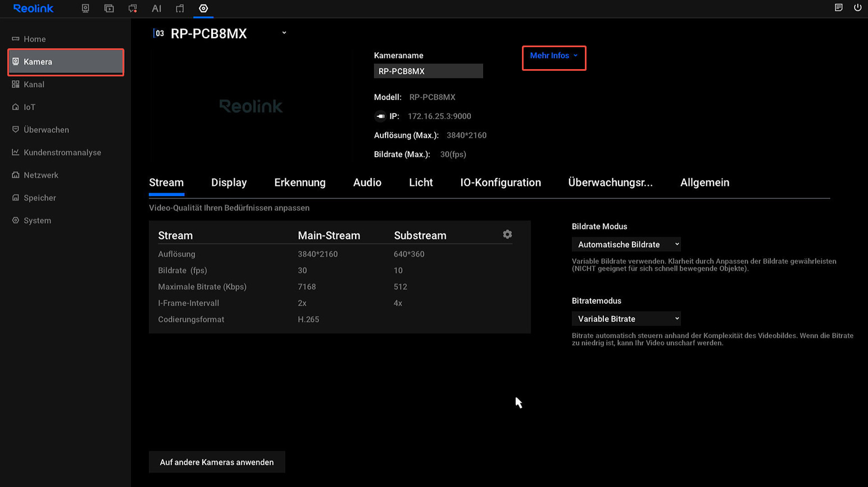868x487 pixels.
Task: Switch to the Überwachungsr... tab
Action: 610,183
